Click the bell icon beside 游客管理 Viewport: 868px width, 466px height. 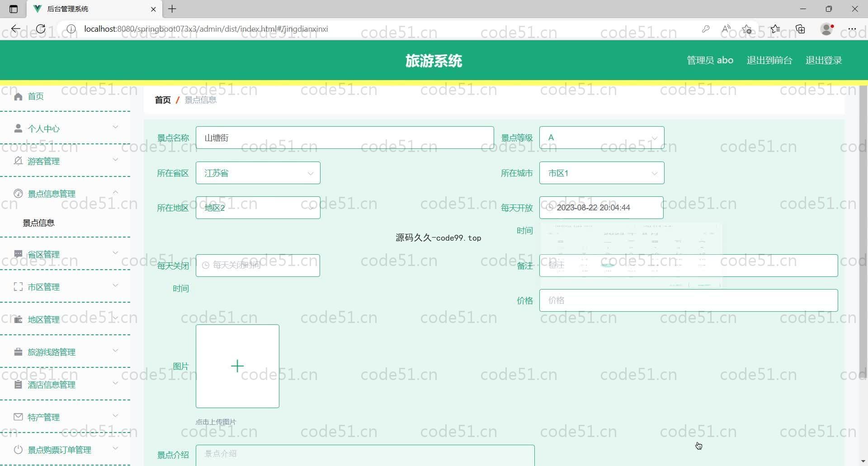tap(18, 161)
